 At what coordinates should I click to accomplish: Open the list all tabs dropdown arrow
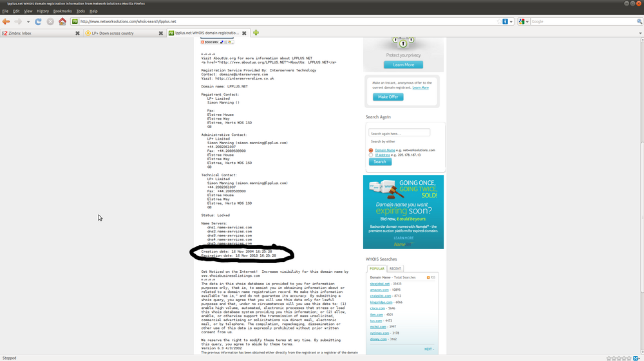pyautogui.click(x=640, y=33)
